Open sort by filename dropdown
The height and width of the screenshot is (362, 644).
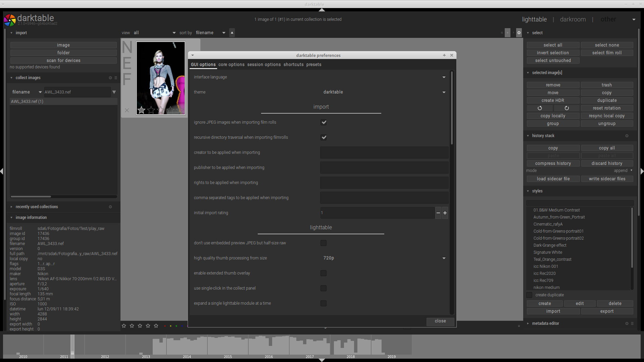coord(210,33)
